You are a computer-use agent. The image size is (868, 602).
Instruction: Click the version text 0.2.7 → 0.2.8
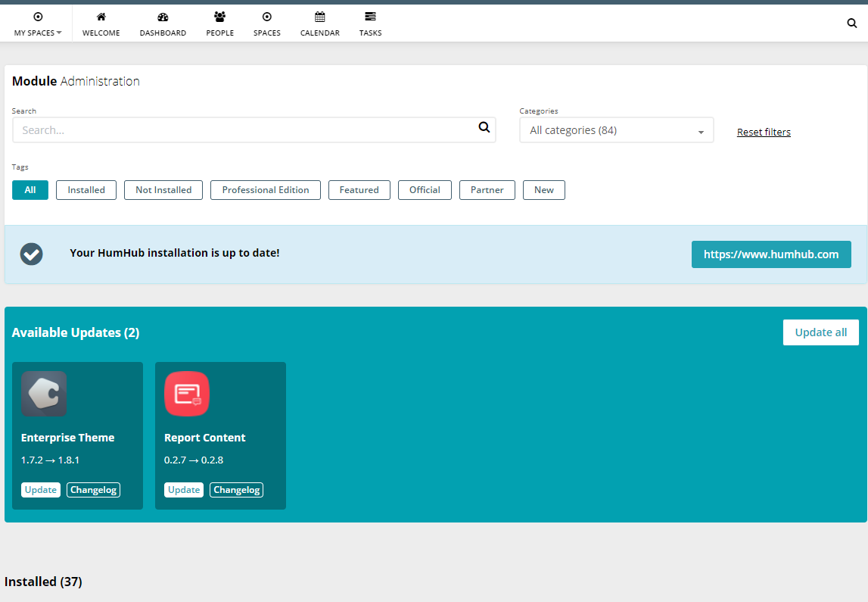coord(194,460)
